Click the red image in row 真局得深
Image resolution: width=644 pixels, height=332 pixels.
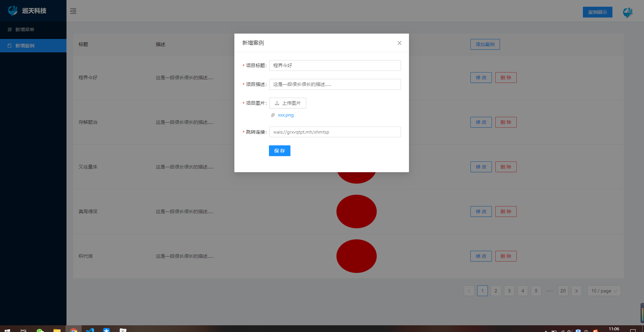point(356,211)
